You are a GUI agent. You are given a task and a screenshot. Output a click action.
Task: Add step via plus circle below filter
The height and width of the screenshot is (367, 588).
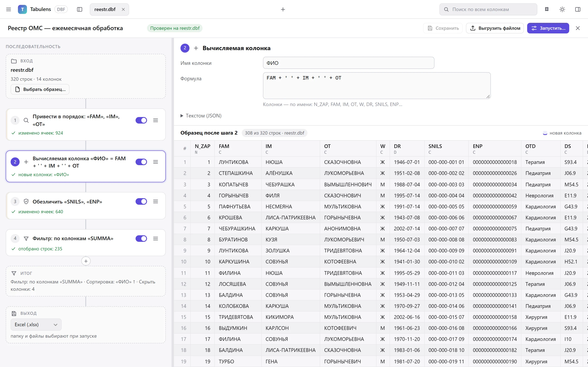86,261
